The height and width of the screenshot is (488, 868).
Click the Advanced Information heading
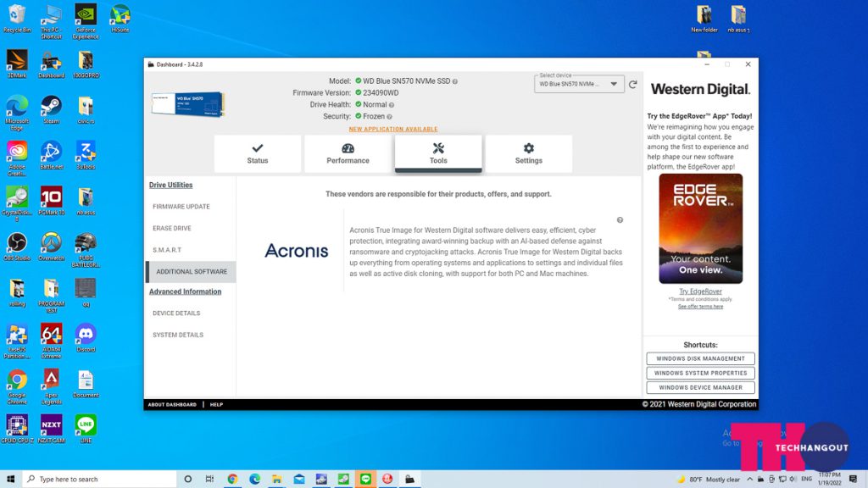coord(185,291)
